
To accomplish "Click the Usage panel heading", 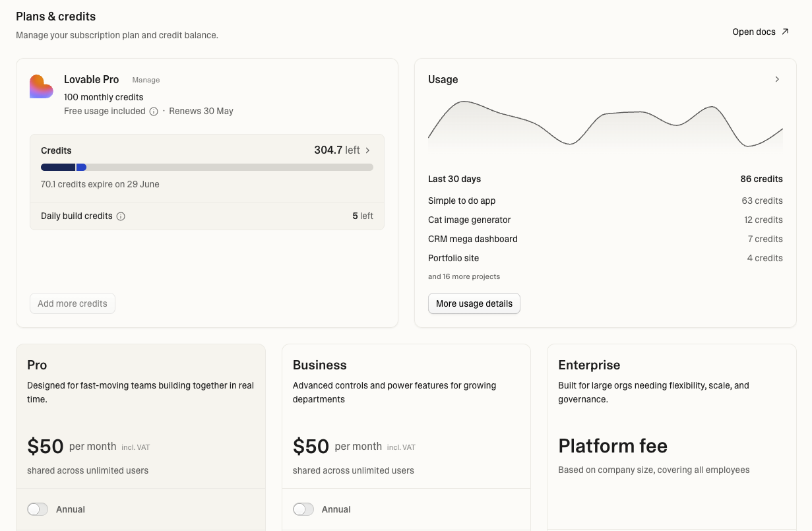I will [x=443, y=79].
